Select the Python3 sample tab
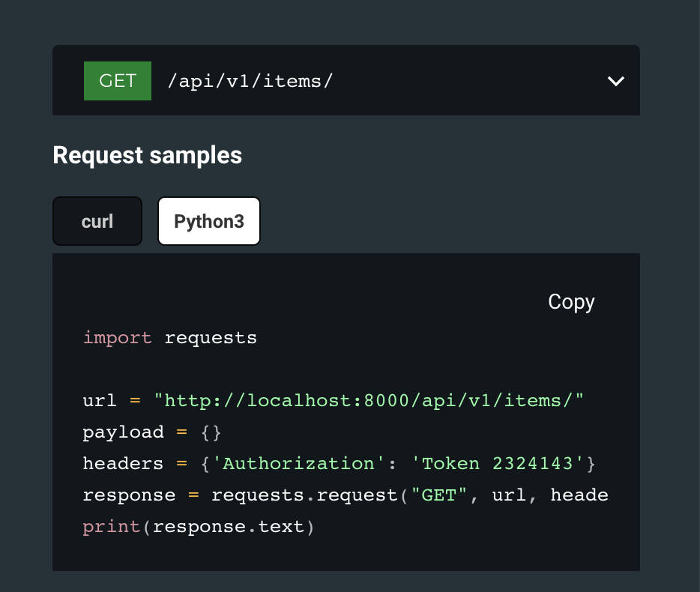The width and height of the screenshot is (700, 592). click(x=209, y=221)
